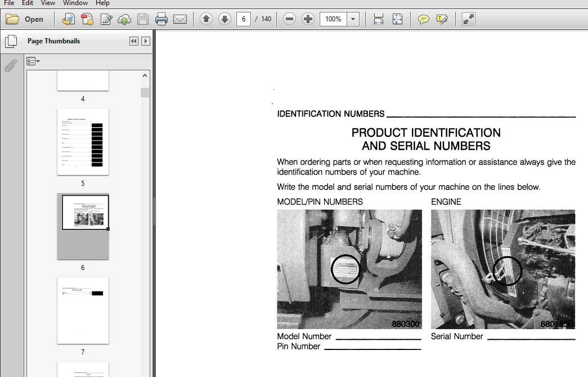Open the Edit menu

[28, 3]
